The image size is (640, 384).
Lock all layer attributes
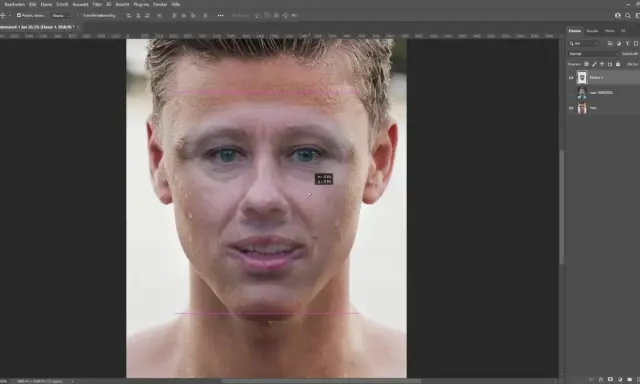click(618, 64)
